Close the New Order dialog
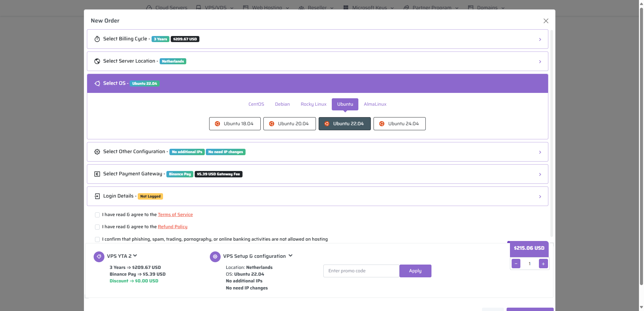Image resolution: width=644 pixels, height=311 pixels. (x=546, y=21)
